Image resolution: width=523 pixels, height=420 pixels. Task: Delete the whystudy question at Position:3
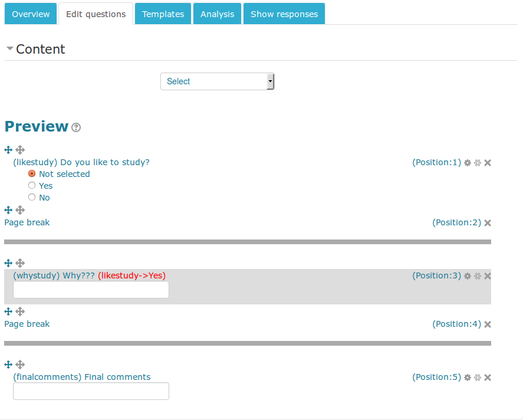point(488,276)
